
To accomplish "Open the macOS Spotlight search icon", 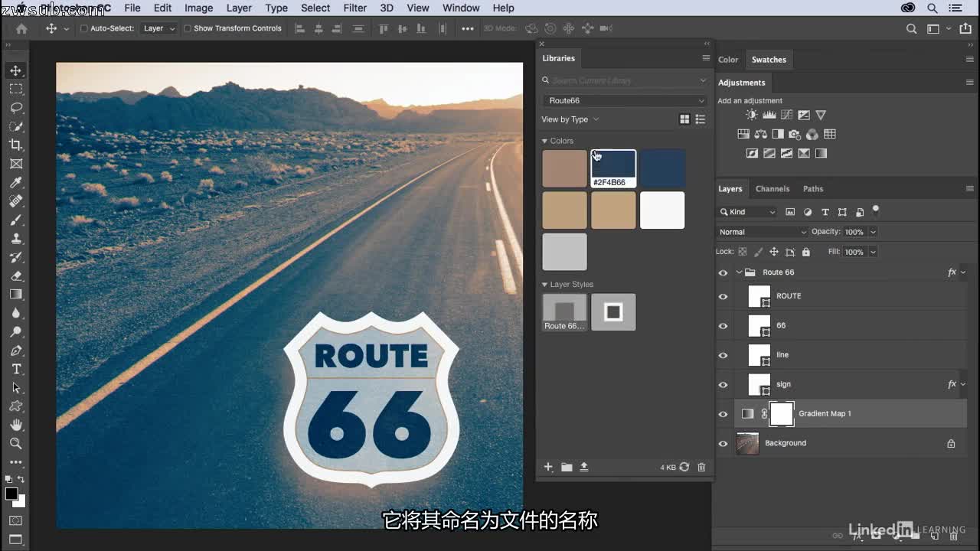I will point(933,8).
